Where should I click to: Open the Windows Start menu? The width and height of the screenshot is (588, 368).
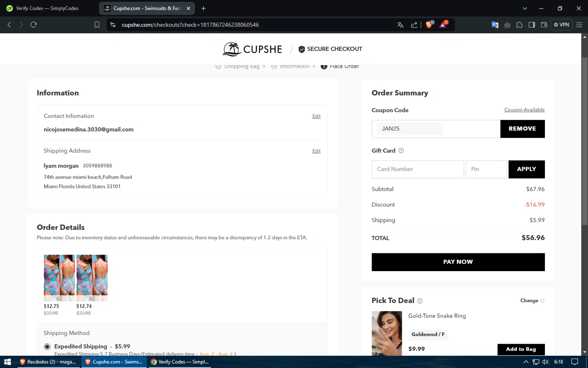pyautogui.click(x=7, y=362)
